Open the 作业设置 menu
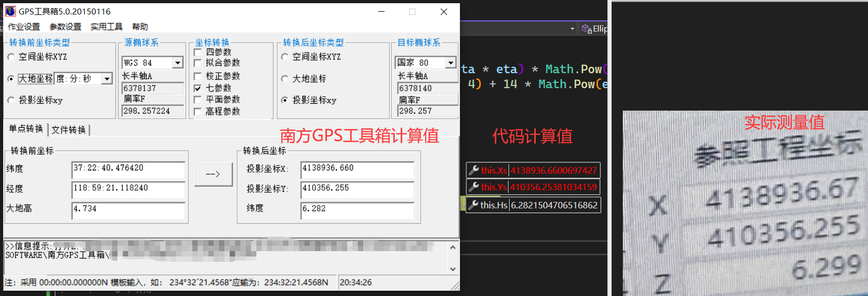868x296 pixels. (24, 27)
